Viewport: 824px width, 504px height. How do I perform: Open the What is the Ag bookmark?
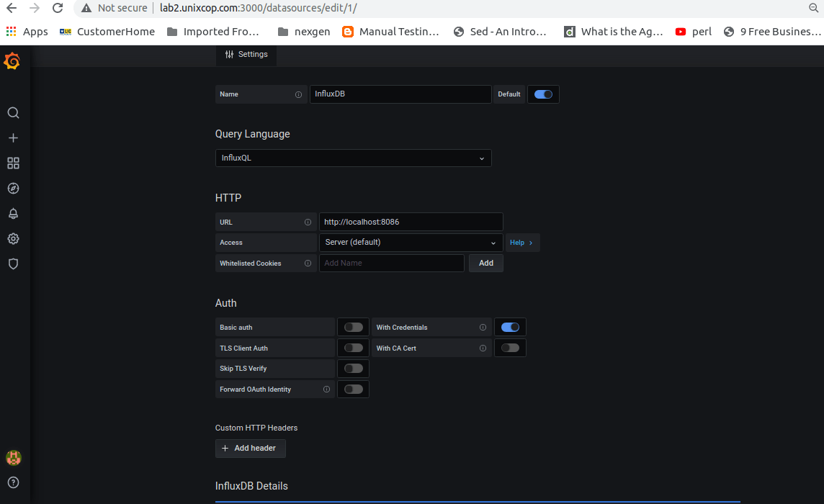pos(613,32)
